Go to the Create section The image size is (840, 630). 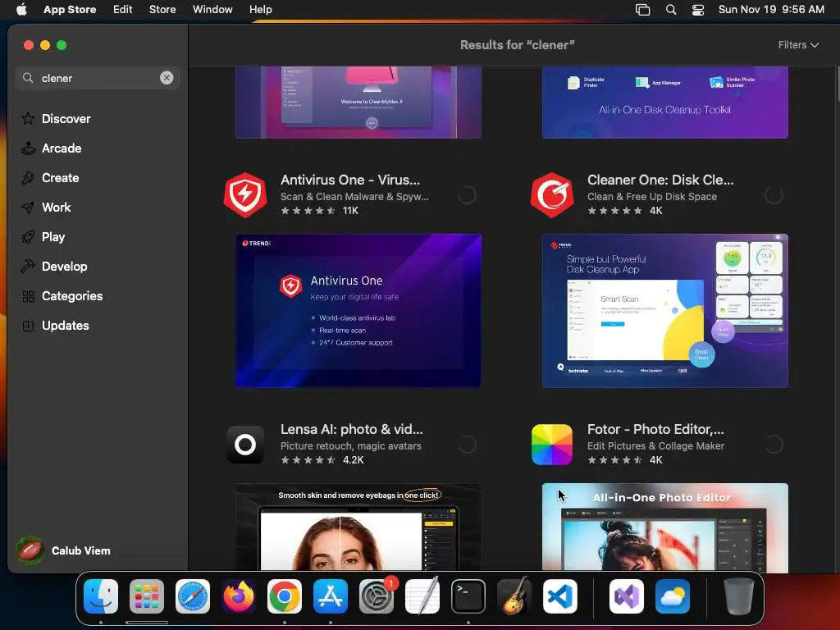click(x=50, y=177)
